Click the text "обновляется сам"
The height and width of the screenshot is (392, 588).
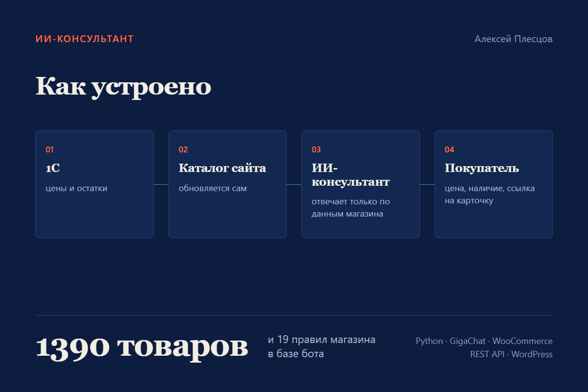pyautogui.click(x=213, y=188)
